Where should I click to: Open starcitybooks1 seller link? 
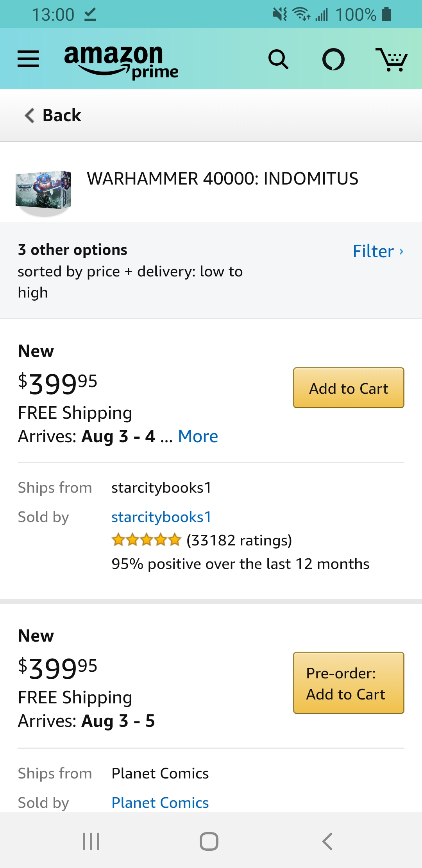[x=161, y=517]
